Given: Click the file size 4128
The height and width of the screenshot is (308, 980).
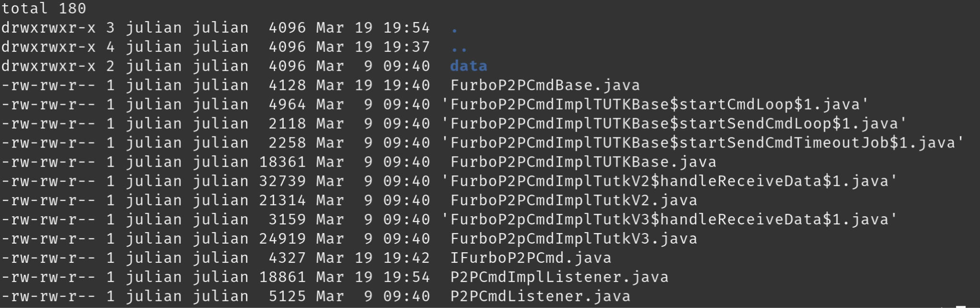Looking at the screenshot, I should (x=287, y=85).
